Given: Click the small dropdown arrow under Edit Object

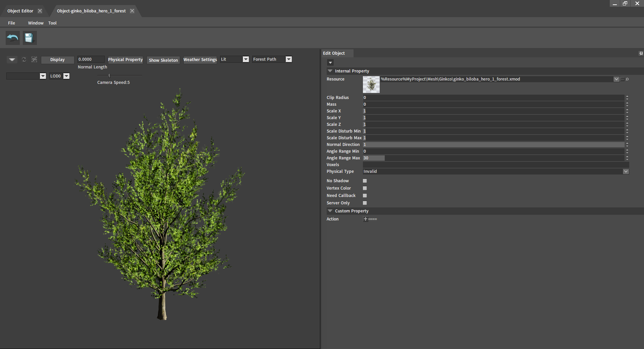Looking at the screenshot, I should 330,63.
